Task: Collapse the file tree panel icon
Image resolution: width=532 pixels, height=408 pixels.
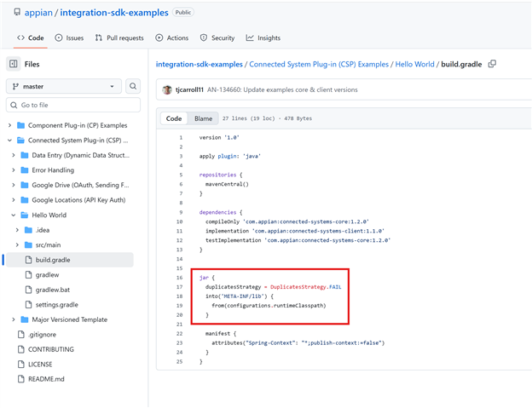Action: click(x=14, y=64)
